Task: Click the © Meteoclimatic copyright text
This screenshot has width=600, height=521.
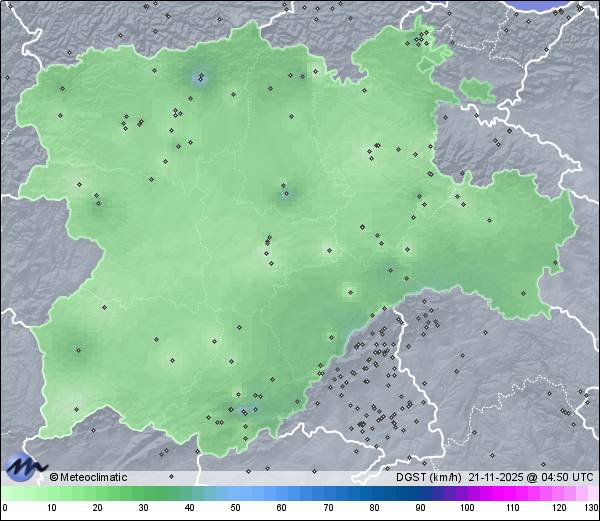Action: [x=89, y=477]
